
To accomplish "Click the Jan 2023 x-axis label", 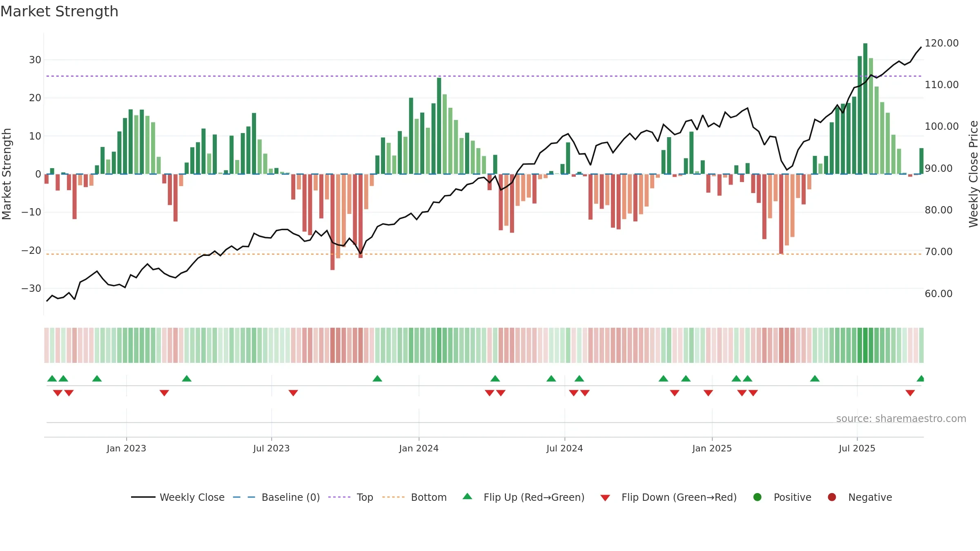I will tap(127, 448).
